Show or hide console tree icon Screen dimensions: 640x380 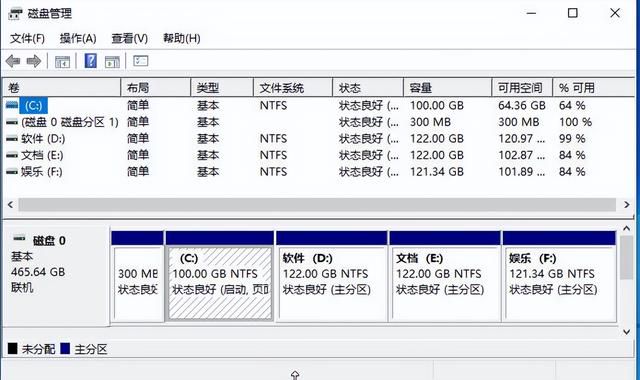click(62, 62)
